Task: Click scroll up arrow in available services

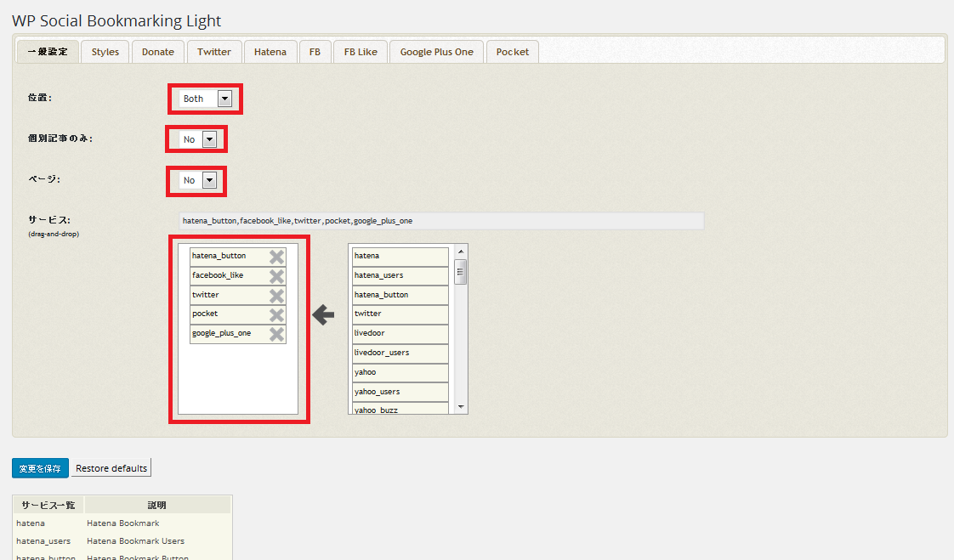Action: click(461, 252)
